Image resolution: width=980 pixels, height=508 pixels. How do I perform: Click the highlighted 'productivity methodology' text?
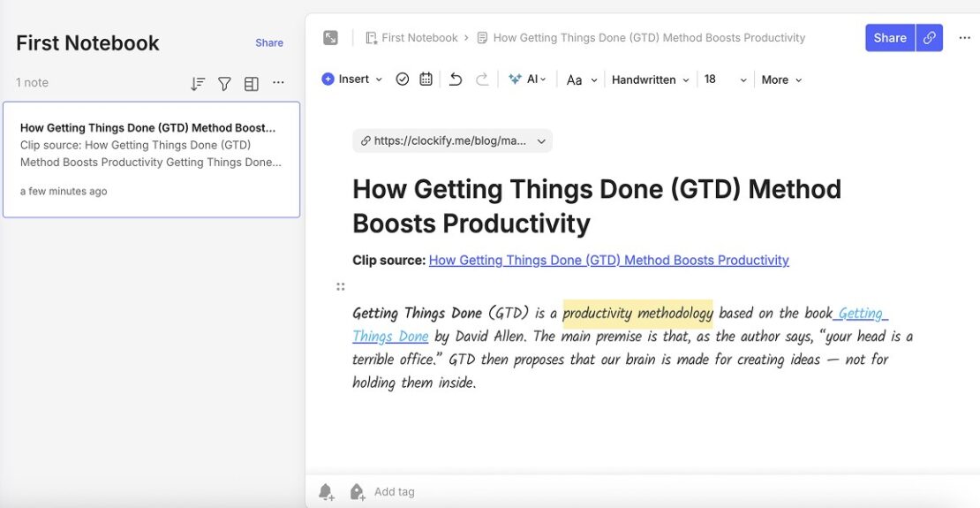click(x=637, y=314)
